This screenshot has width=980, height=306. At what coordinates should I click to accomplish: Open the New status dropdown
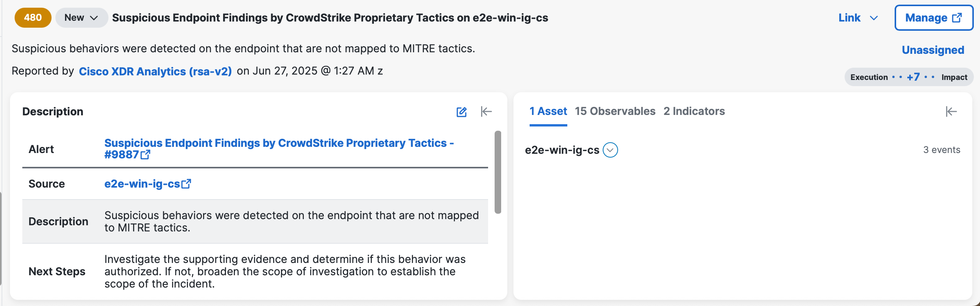point(81,18)
